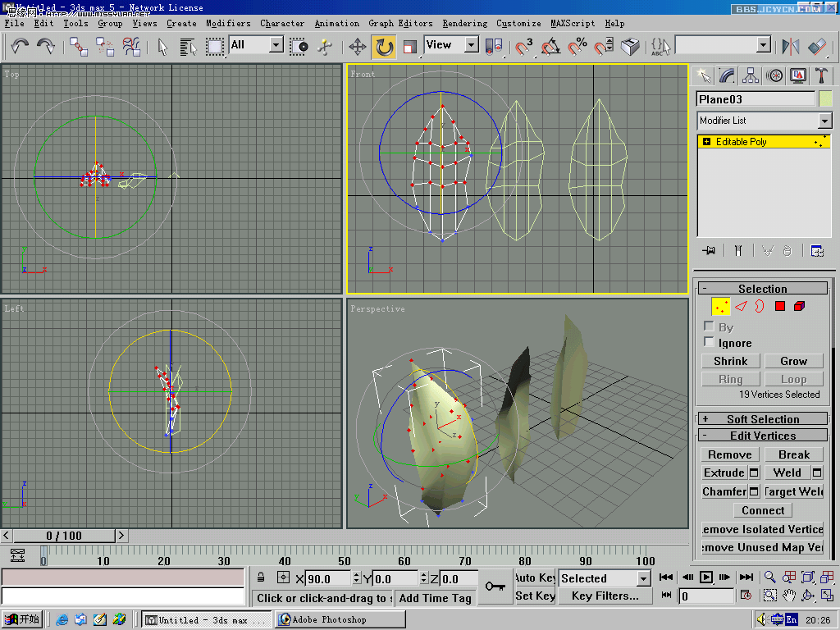Open the Named Selection Sets icon
The height and width of the screenshot is (630, 840).
pos(660,47)
